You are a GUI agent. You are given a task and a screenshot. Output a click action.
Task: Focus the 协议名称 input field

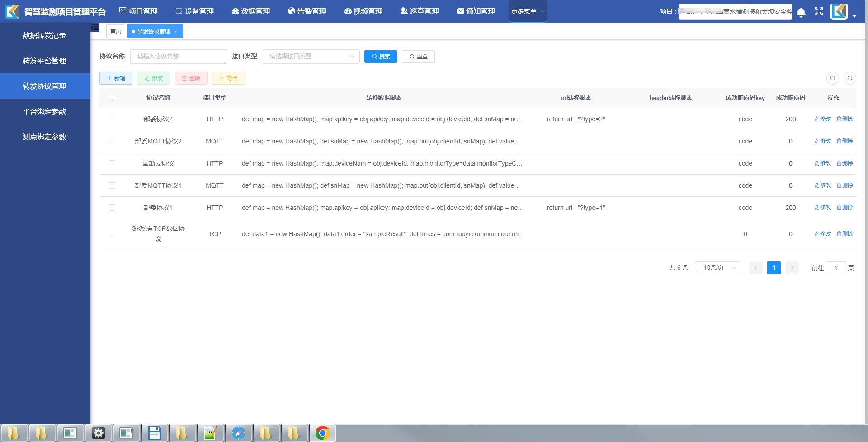[179, 57]
